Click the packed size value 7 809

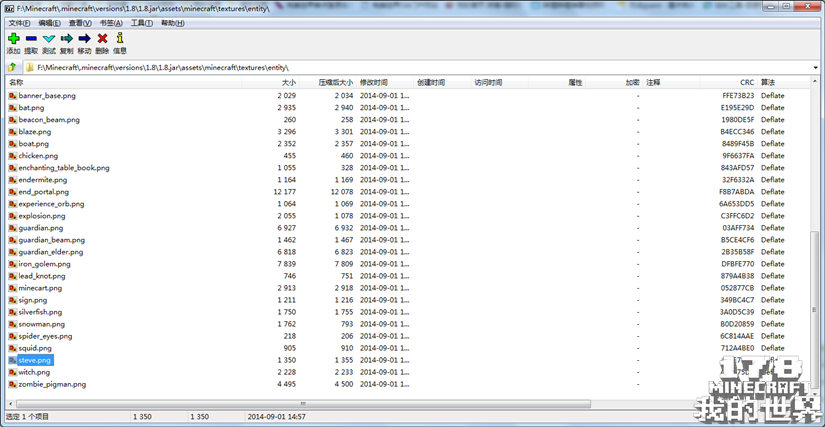click(x=344, y=264)
